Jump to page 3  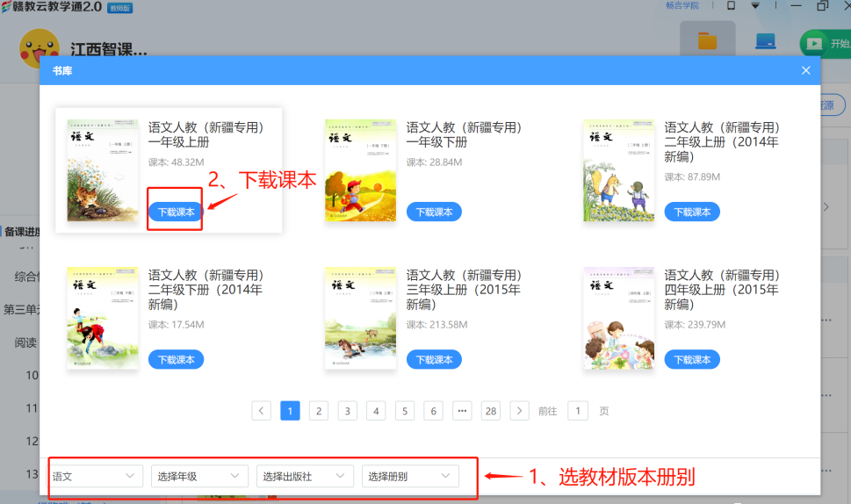coord(348,411)
